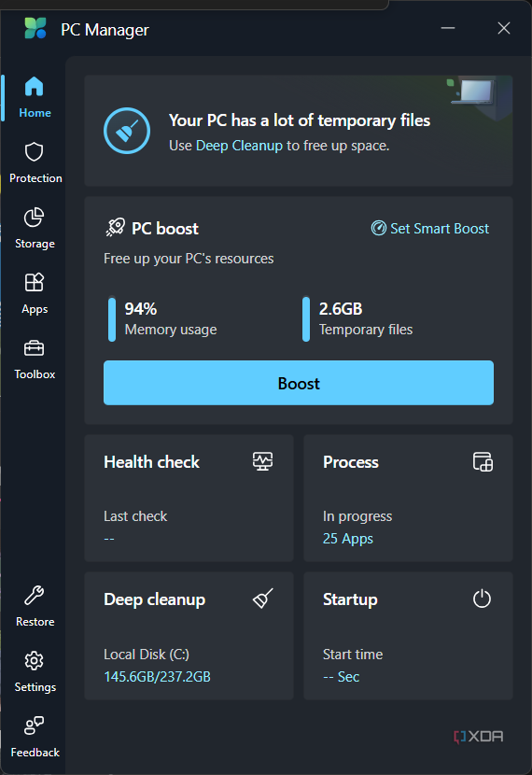532x775 pixels.
Task: Open the Apps grid icon
Action: coord(35,283)
